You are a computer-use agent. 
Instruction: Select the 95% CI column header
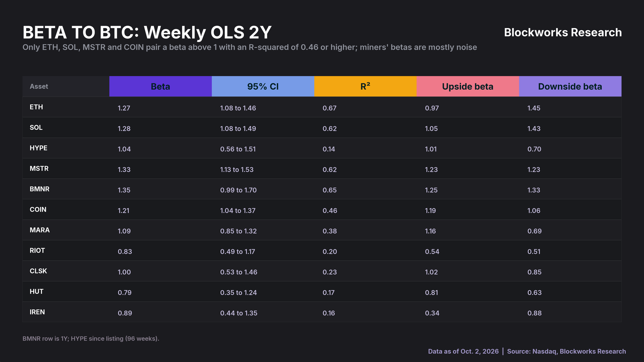tap(263, 86)
